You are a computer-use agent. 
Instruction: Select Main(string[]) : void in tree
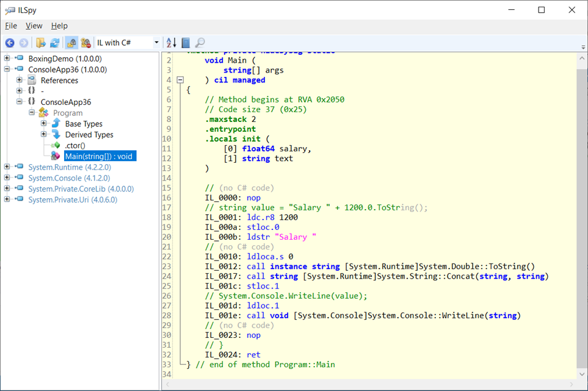point(98,156)
